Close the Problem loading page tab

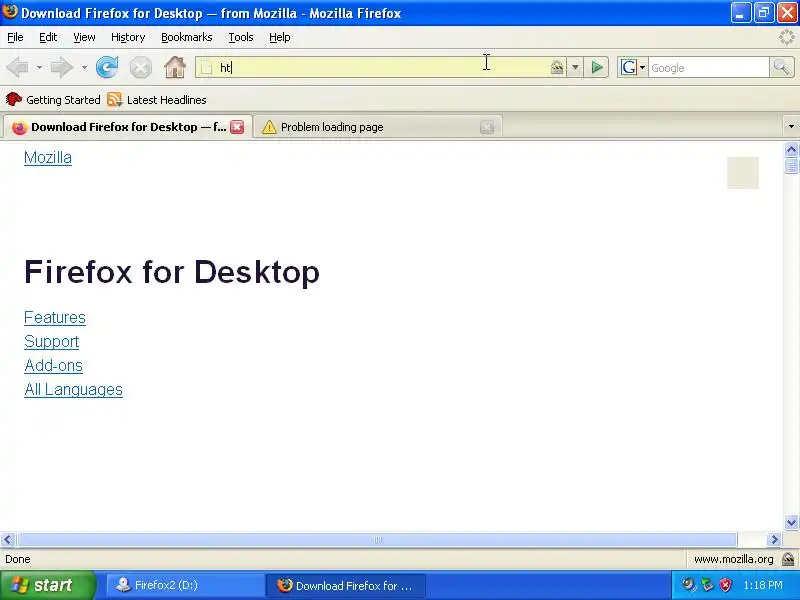tap(487, 127)
